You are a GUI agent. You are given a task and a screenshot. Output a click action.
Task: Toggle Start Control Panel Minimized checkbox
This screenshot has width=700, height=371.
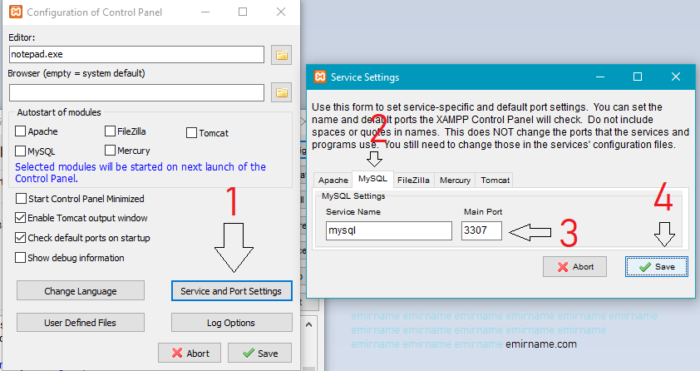pos(21,198)
